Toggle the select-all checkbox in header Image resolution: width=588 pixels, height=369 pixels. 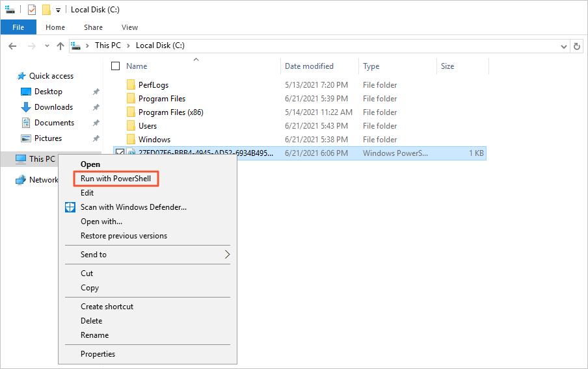click(116, 66)
